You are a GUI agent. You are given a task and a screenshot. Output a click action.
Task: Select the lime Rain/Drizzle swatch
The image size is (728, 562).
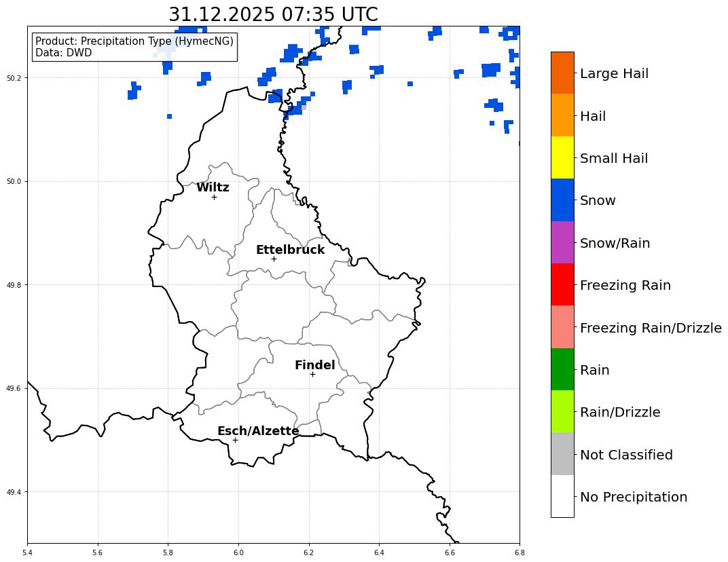pyautogui.click(x=562, y=411)
